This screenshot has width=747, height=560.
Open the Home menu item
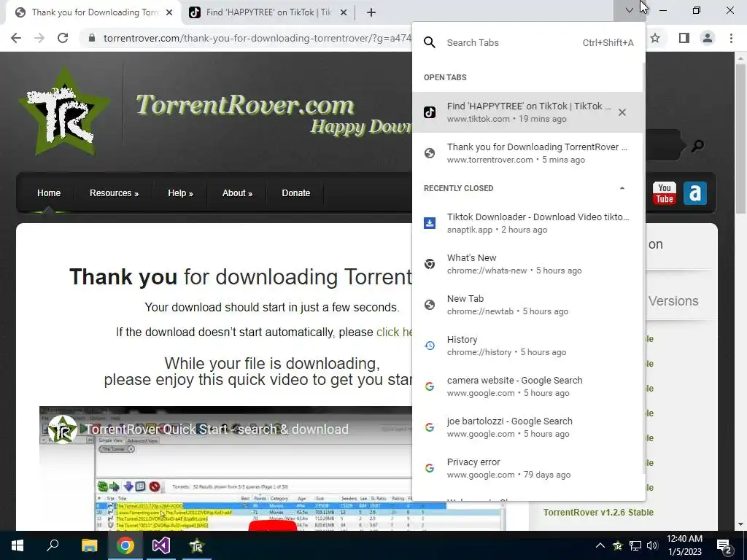pyautogui.click(x=49, y=192)
